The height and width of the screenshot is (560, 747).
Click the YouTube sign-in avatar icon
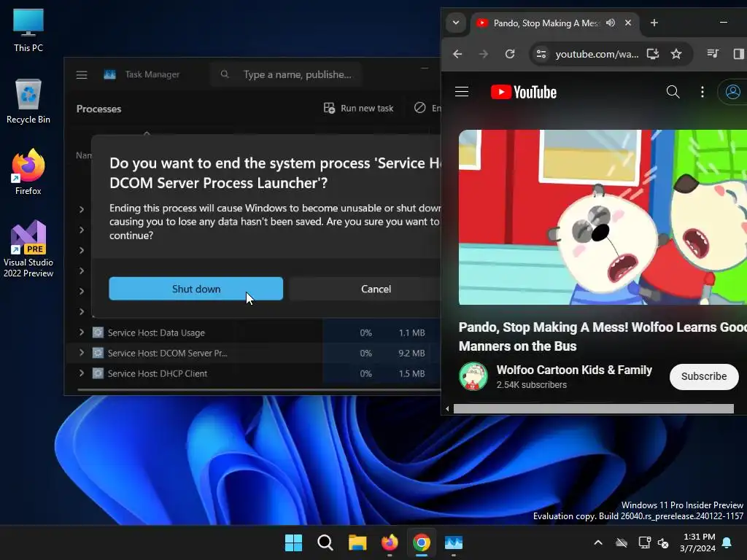tap(732, 91)
